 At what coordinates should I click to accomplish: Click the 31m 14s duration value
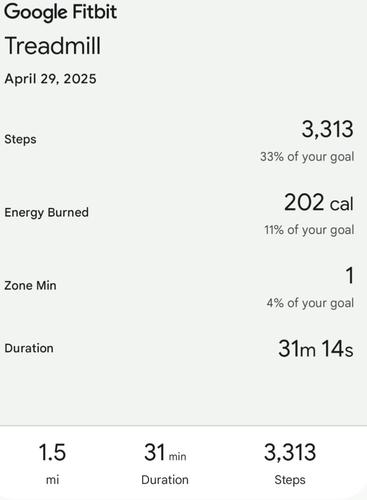click(x=316, y=349)
